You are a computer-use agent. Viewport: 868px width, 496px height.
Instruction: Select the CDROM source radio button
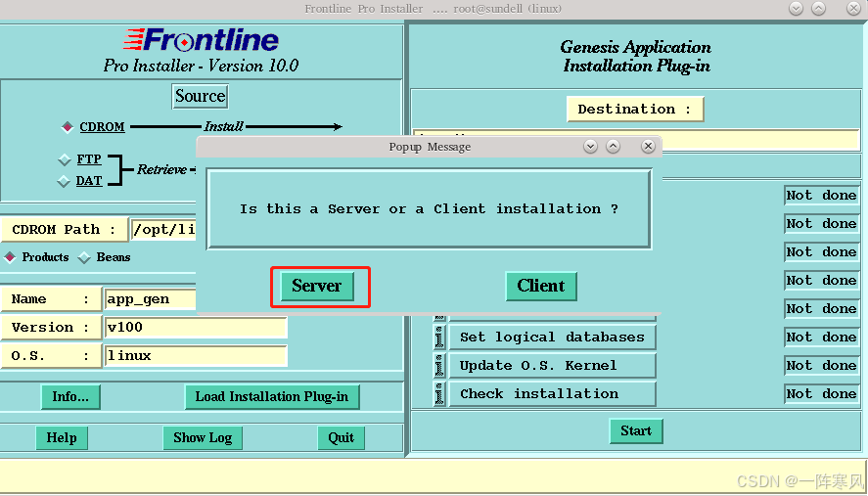click(67, 127)
